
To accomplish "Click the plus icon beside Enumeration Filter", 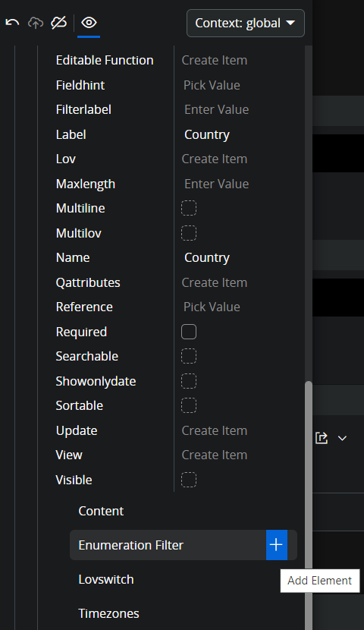I will (x=276, y=545).
